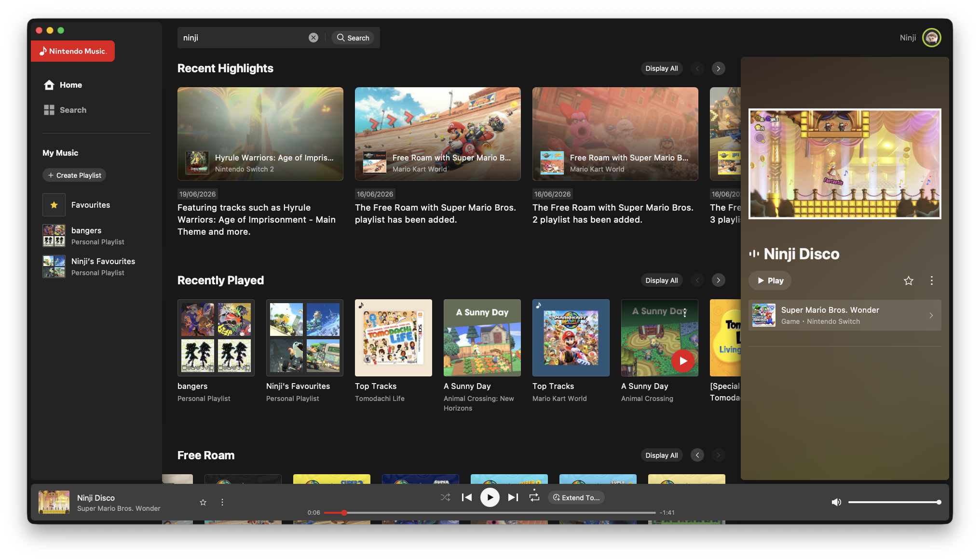Open Search page from sidebar
Image resolution: width=980 pixels, height=560 pixels.
(66, 110)
